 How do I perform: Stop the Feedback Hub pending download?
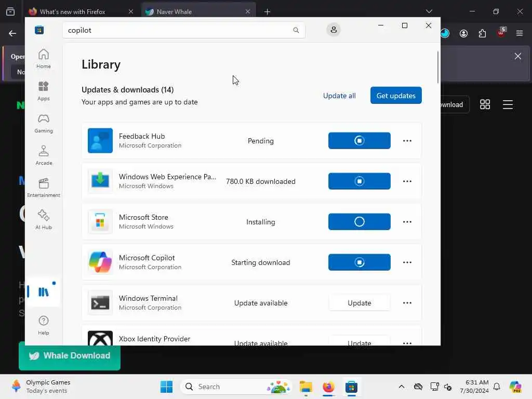(x=360, y=140)
